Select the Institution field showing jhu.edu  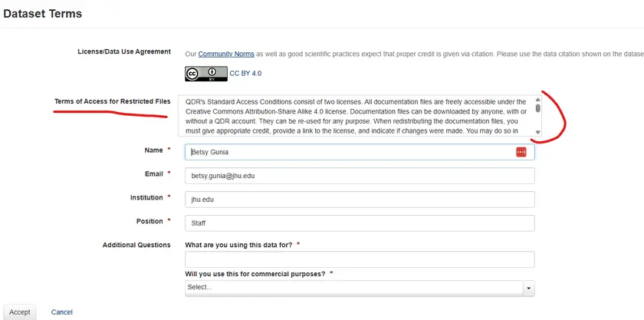click(360, 200)
